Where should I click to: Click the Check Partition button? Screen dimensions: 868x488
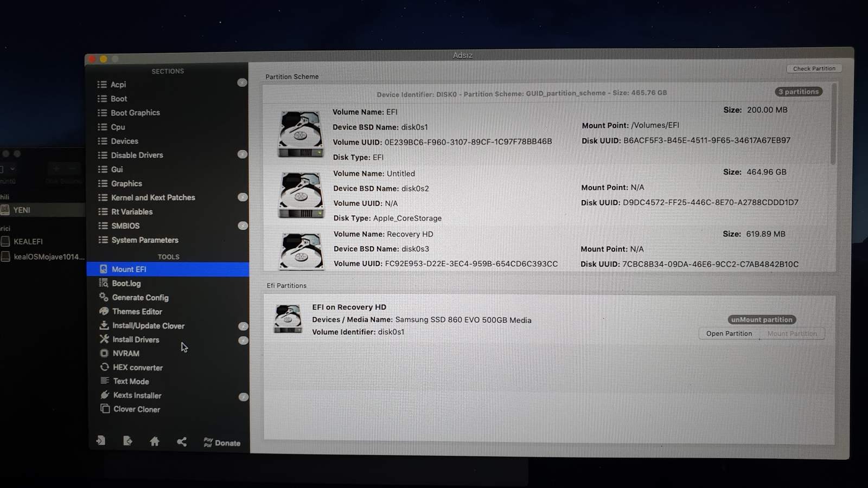814,69
